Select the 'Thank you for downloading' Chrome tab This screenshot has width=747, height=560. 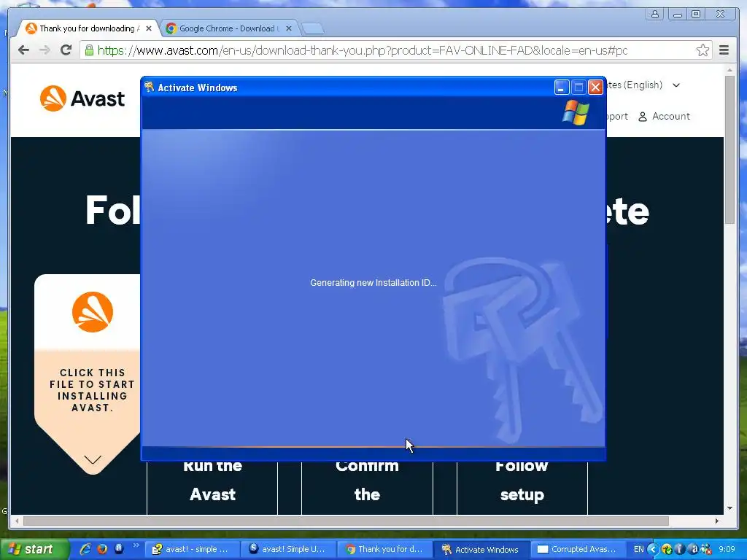88,28
